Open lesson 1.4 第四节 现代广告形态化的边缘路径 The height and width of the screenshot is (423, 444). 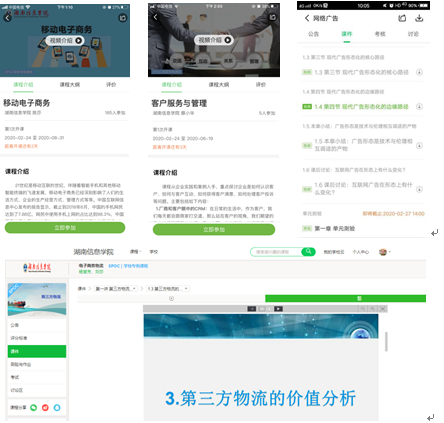[x=361, y=107]
